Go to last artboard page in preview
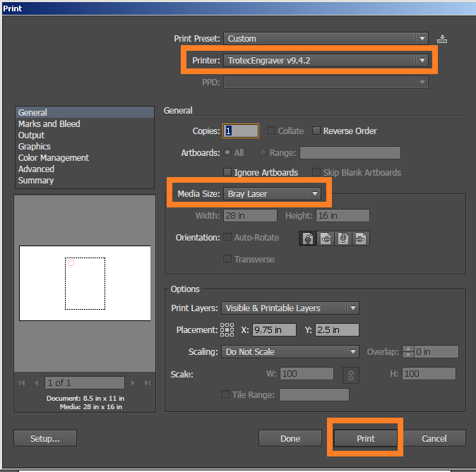476x472 pixels. pos(148,383)
